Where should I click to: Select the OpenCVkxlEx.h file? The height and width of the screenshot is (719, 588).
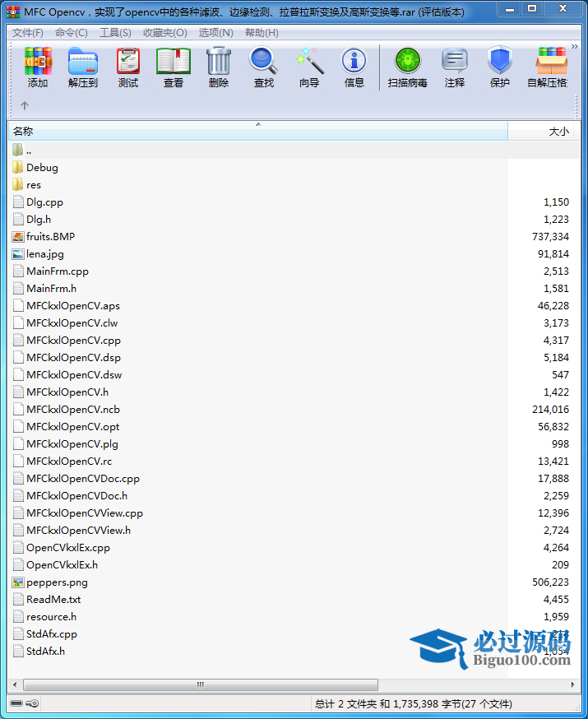point(62,565)
